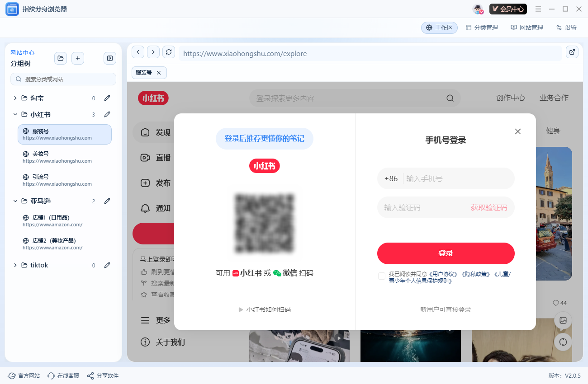Screen dimensions: 588x384
Task: Collapse the 小红书 group
Action: click(x=15, y=114)
